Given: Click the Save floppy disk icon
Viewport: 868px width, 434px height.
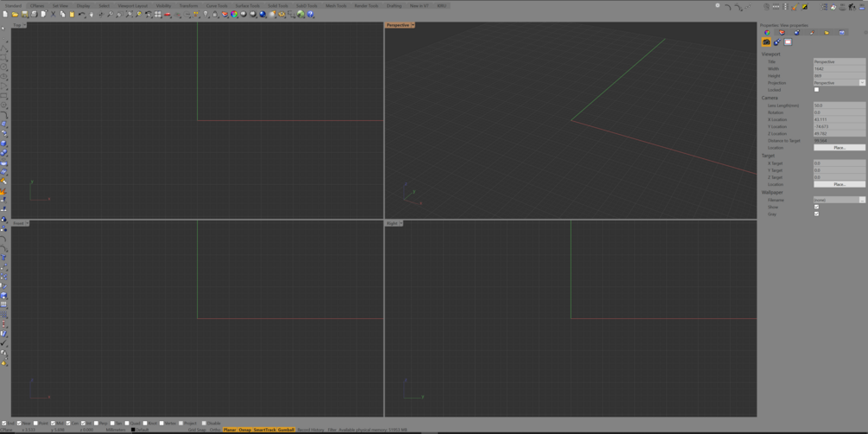Looking at the screenshot, I should coord(25,14).
